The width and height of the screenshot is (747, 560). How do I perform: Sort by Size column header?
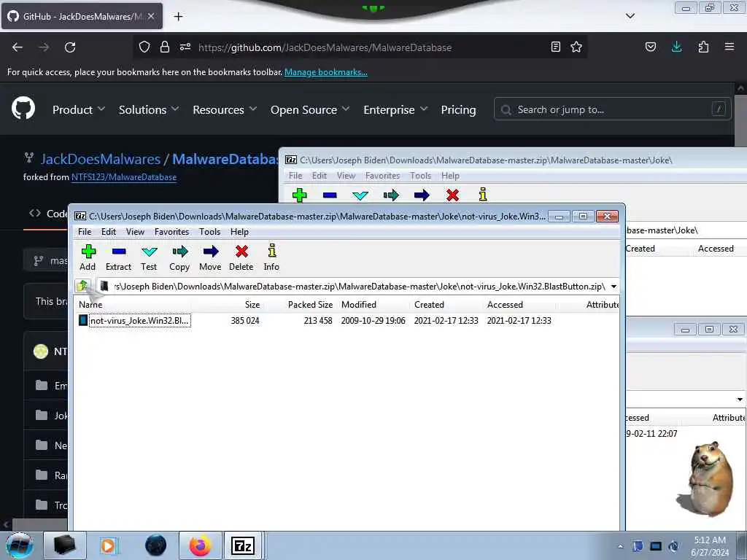pos(252,305)
